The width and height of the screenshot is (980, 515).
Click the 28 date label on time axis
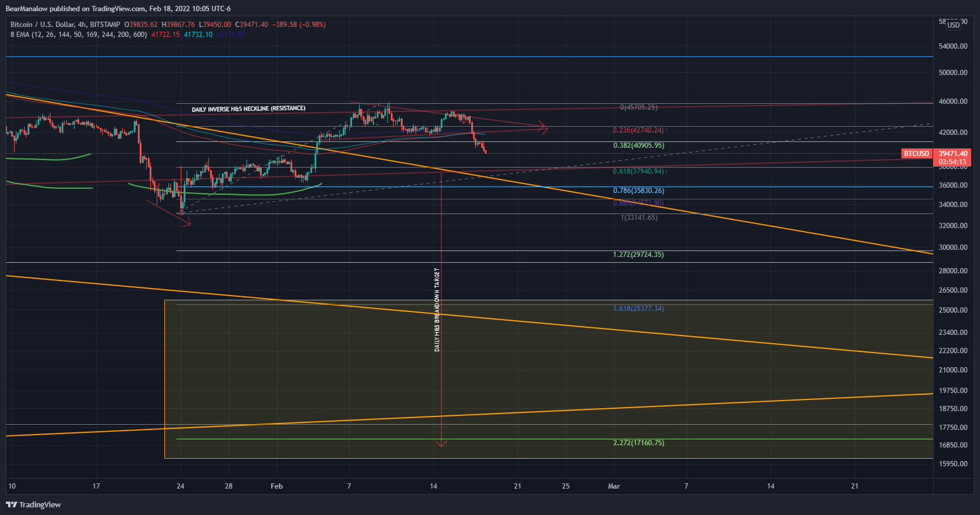pos(229,486)
